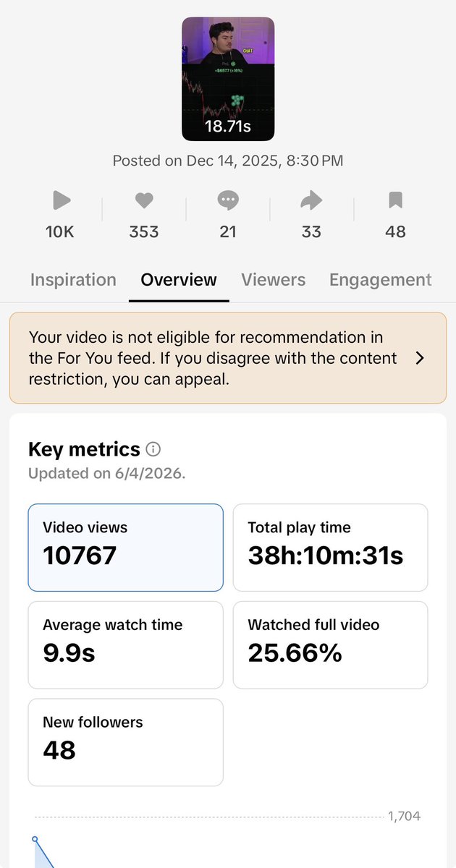Select the Video views metric card

[x=125, y=548]
